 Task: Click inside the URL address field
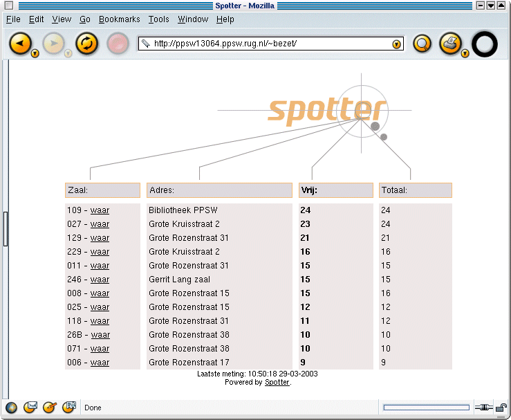(x=270, y=44)
